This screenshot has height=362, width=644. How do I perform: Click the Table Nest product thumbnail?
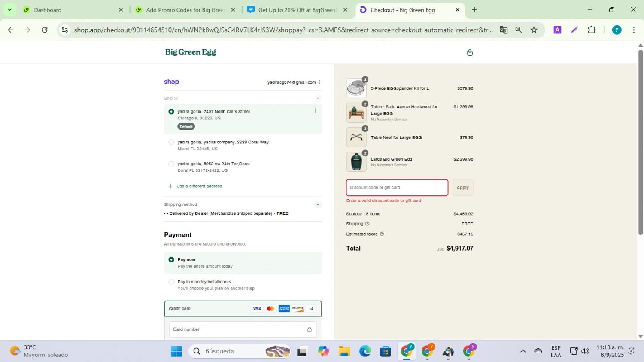(356, 137)
